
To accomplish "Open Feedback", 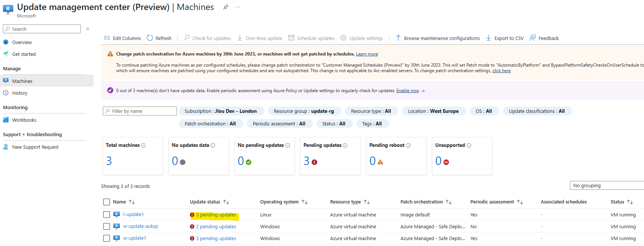I will pos(544,38).
